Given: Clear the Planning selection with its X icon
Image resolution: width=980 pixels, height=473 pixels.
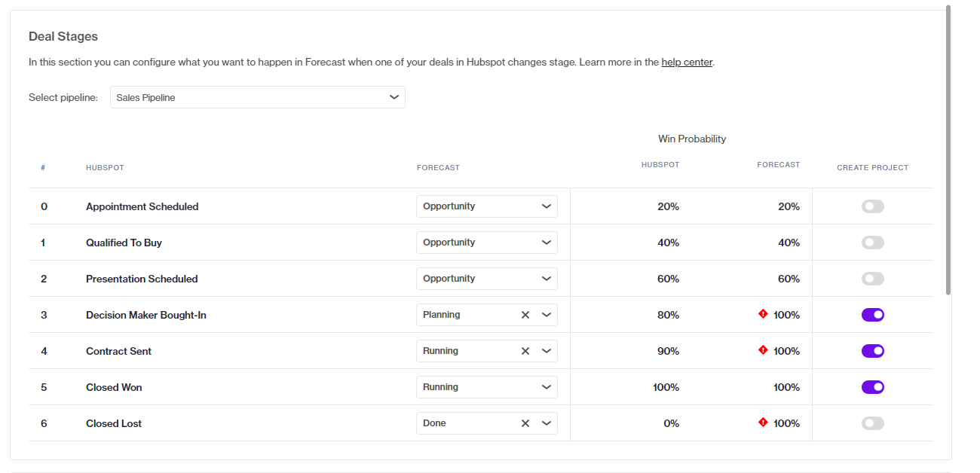Looking at the screenshot, I should pyautogui.click(x=525, y=314).
